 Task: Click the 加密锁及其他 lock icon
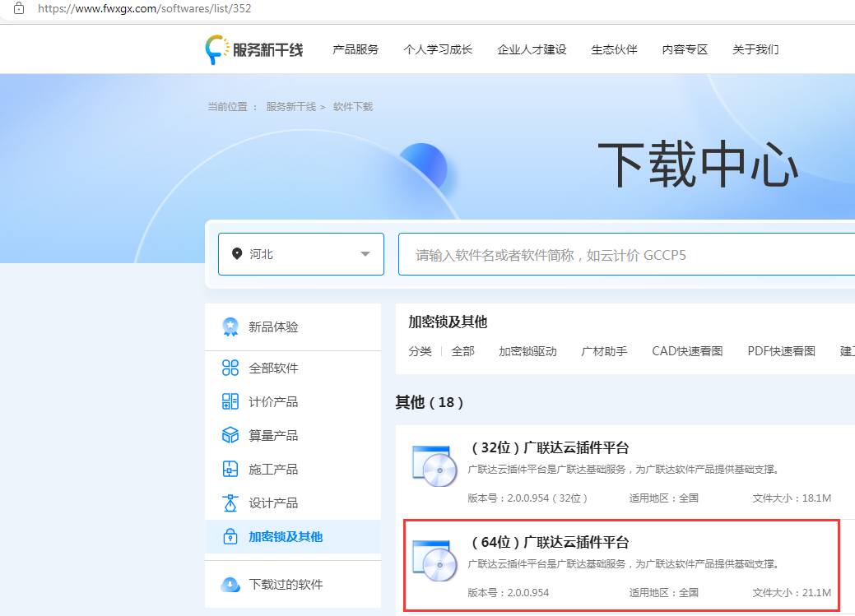(x=230, y=536)
